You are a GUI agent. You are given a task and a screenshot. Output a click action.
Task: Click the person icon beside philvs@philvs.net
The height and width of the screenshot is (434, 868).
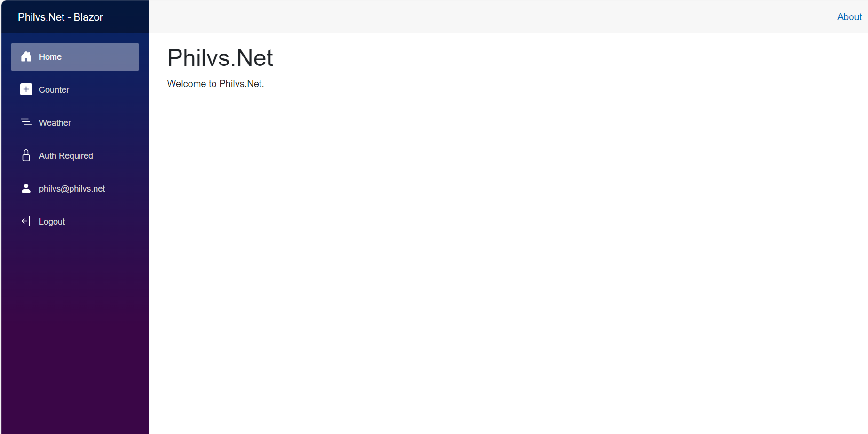pyautogui.click(x=26, y=188)
